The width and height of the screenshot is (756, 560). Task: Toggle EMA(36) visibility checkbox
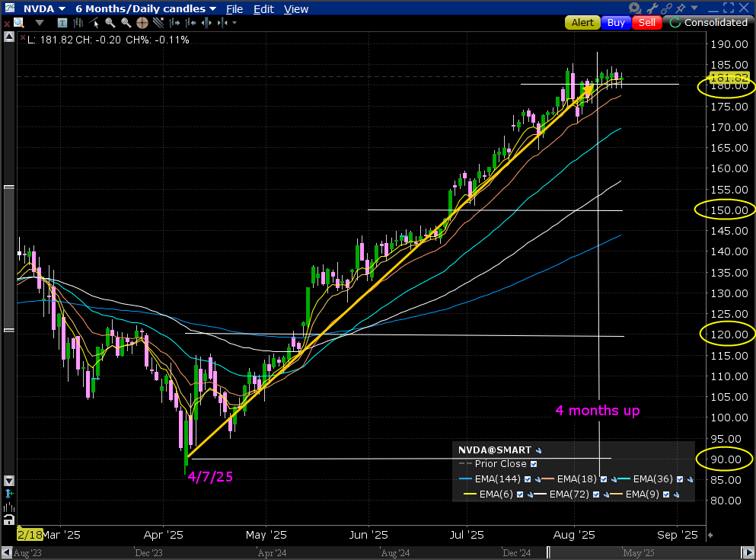point(680,479)
